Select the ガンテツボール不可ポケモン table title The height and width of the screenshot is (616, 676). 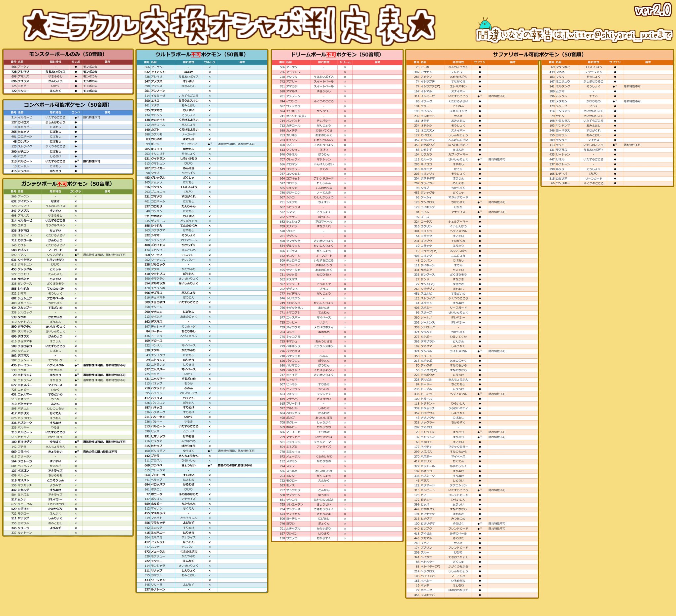[67, 184]
